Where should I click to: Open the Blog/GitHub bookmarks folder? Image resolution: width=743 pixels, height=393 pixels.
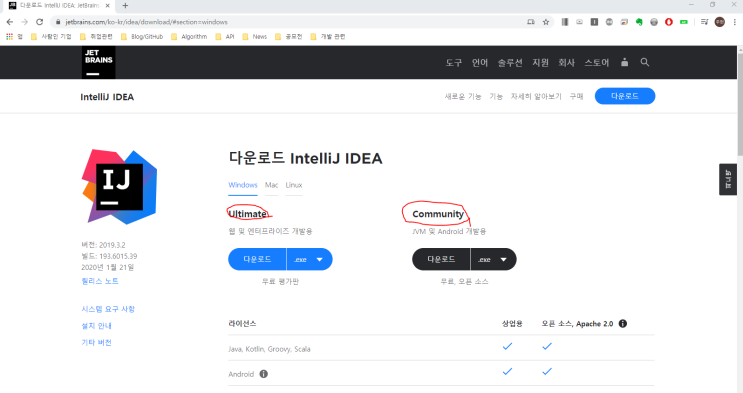142,37
